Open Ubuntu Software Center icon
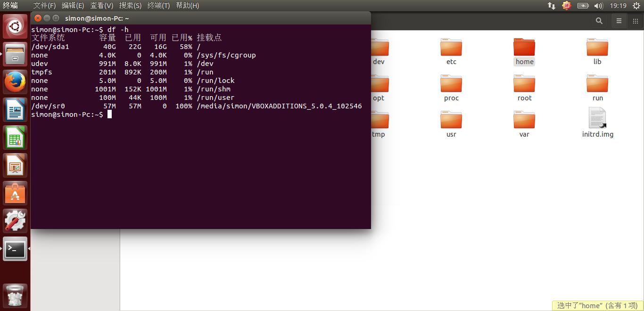This screenshot has width=644, height=311. [15, 193]
